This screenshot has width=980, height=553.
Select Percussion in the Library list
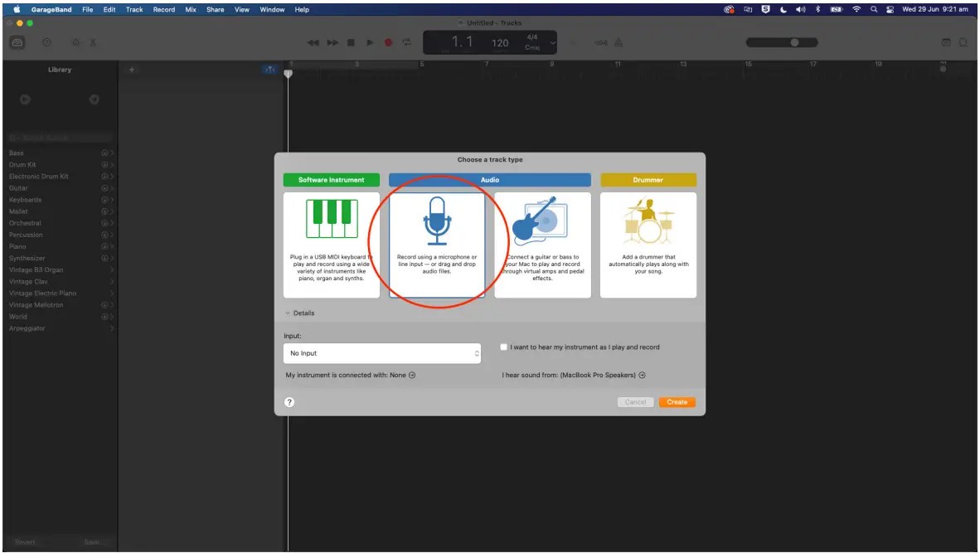[x=26, y=235]
